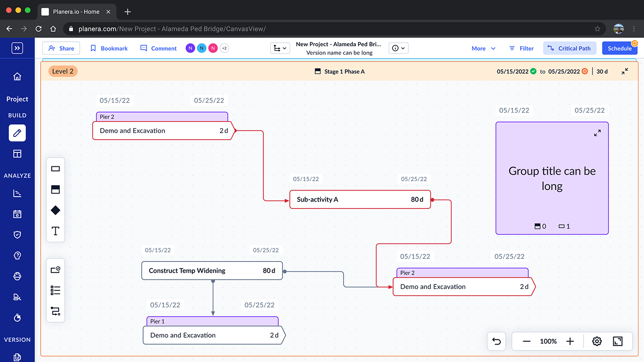
Task: Click the 100% zoom level value
Action: click(x=548, y=342)
